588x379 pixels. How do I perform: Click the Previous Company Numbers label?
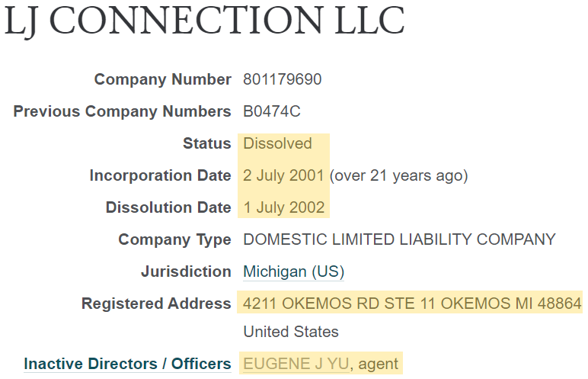coord(123,111)
